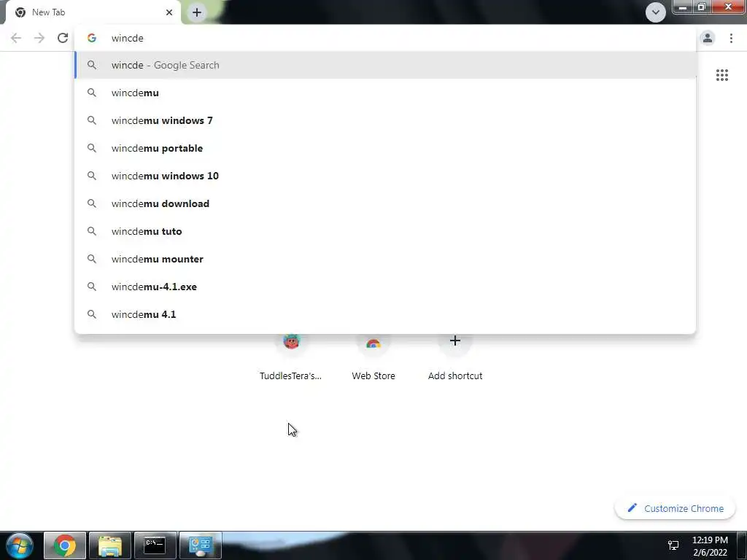
Task: Pick the 'wincdemu-4.1.exe' suggestion
Action: (385, 287)
